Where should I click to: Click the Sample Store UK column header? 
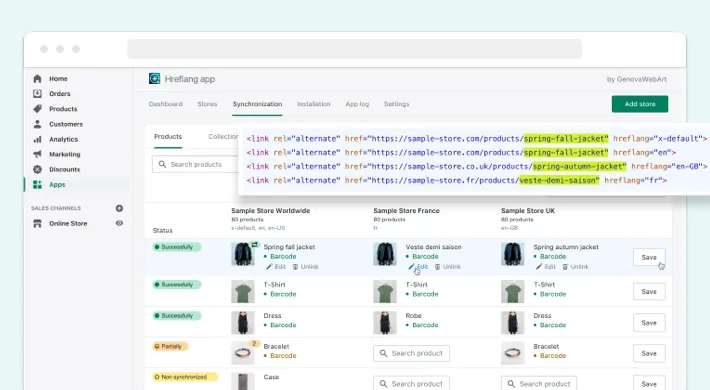[x=528, y=211]
